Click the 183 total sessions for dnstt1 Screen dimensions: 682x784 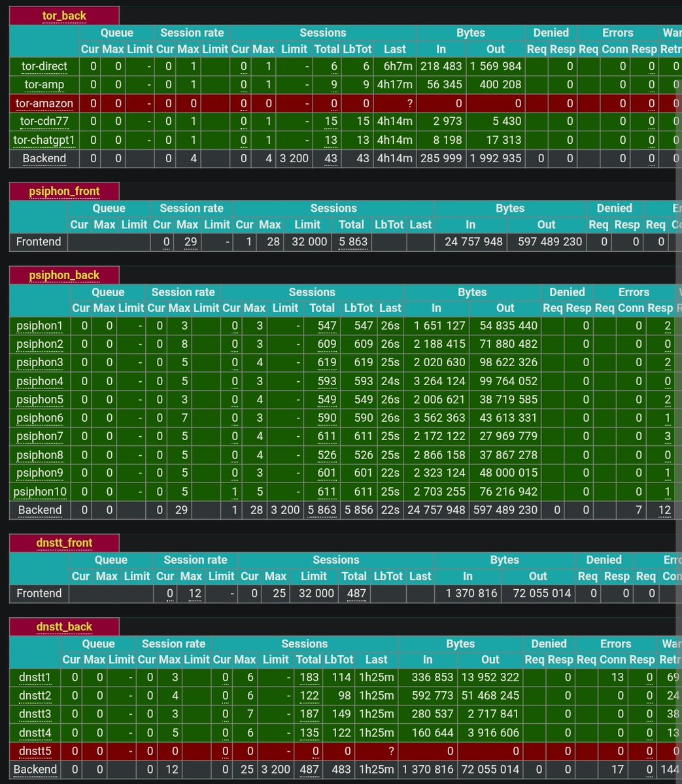309,677
